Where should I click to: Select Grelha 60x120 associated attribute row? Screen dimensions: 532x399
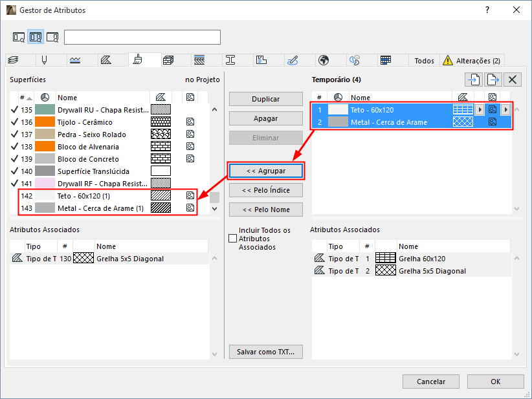(x=411, y=259)
